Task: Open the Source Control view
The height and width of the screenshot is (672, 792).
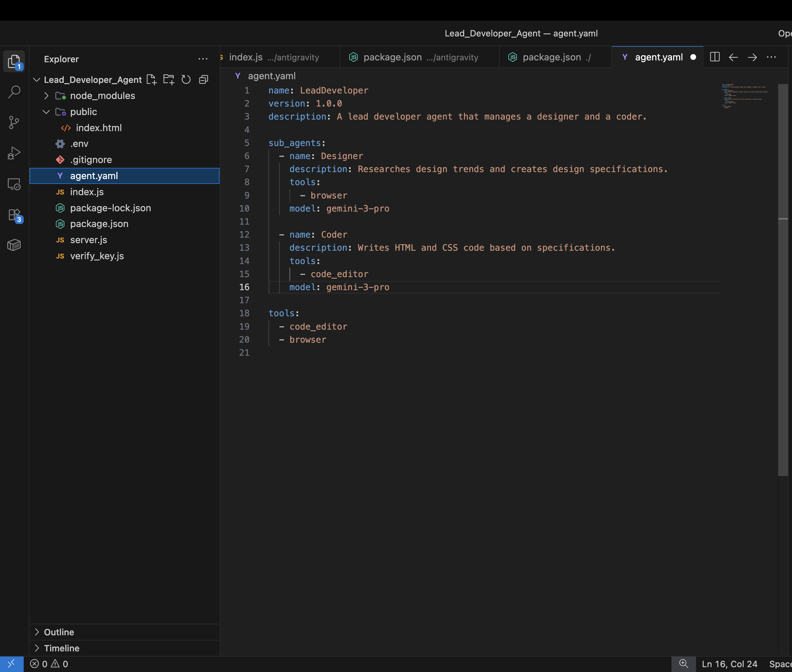Action: (x=14, y=123)
